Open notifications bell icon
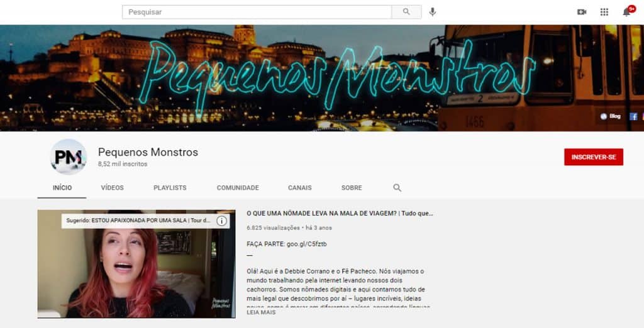Screen dimensions: 644x328 click(x=627, y=12)
